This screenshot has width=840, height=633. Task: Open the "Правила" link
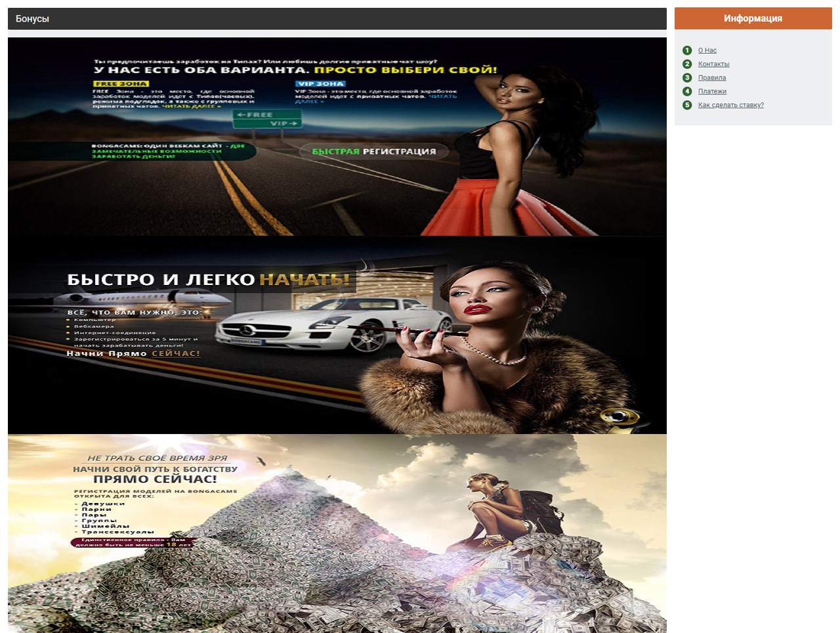coord(711,78)
